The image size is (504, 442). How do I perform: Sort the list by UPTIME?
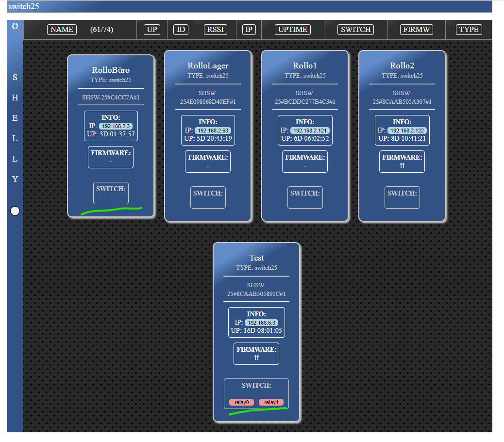pyautogui.click(x=293, y=30)
